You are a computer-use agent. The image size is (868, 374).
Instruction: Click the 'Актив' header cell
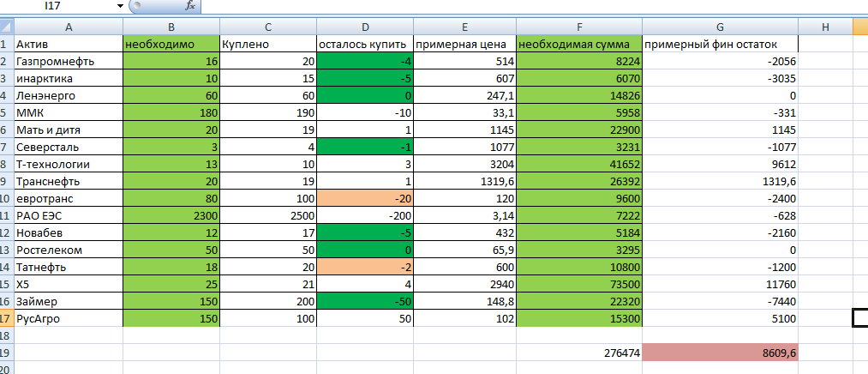68,45
